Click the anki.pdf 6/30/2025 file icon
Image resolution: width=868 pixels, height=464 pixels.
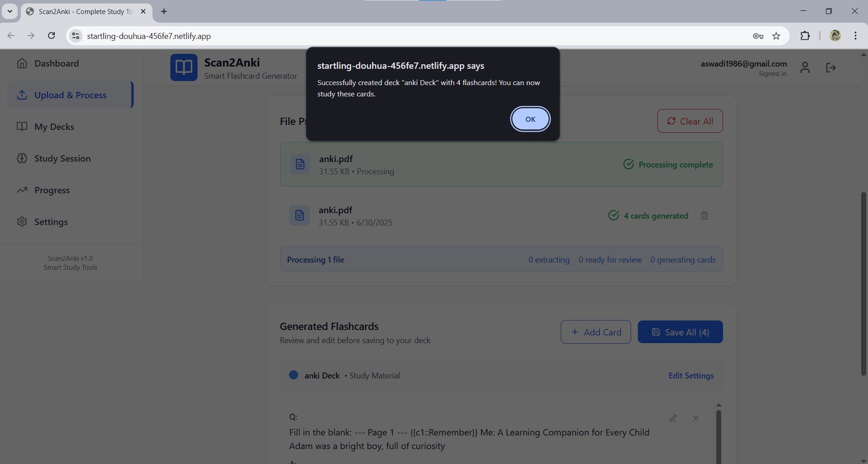pos(299,215)
